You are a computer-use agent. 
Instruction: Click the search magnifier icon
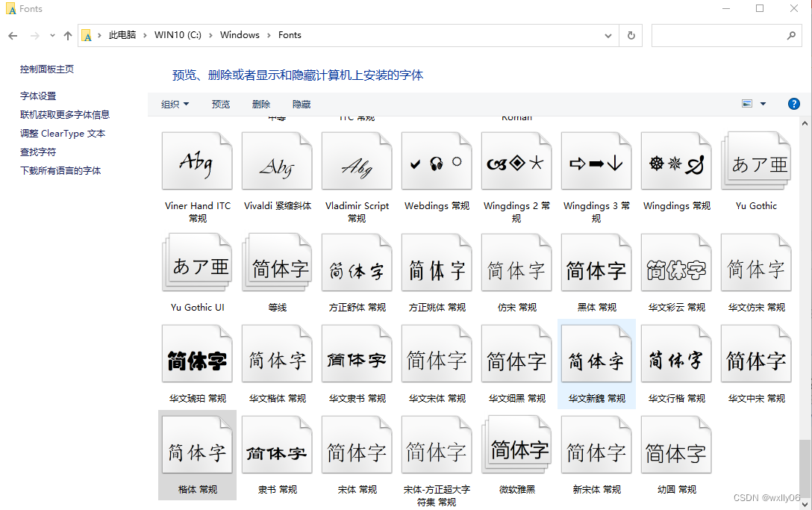[x=791, y=35]
